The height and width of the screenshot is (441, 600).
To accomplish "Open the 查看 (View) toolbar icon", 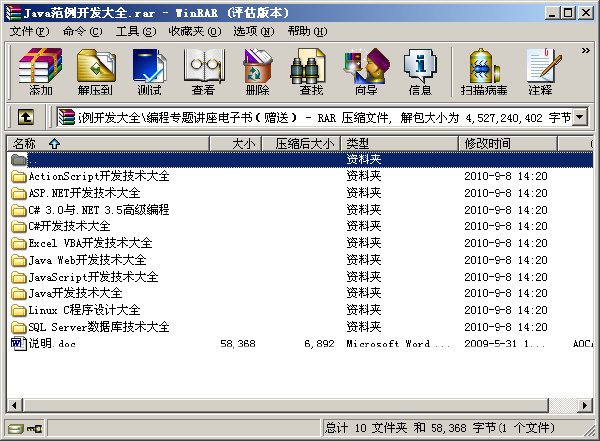I will pos(203,72).
